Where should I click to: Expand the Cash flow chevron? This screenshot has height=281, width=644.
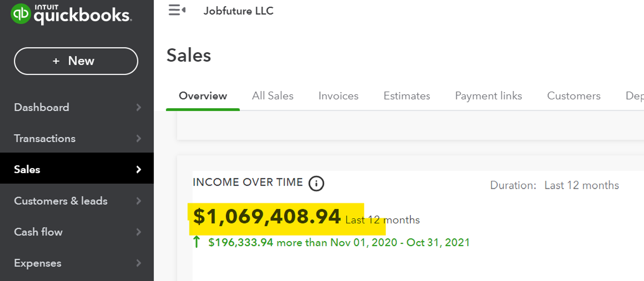139,232
